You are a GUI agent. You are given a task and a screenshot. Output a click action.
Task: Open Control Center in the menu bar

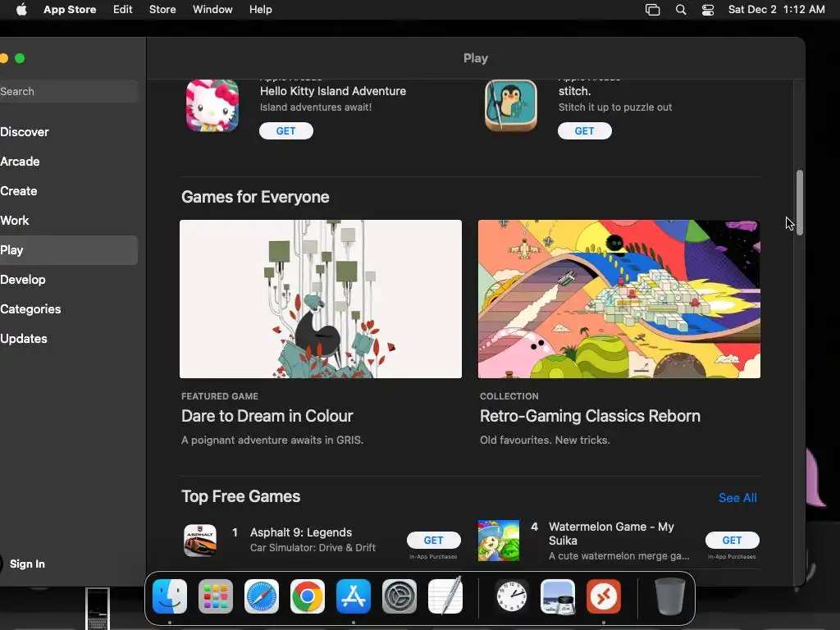pyautogui.click(x=708, y=10)
